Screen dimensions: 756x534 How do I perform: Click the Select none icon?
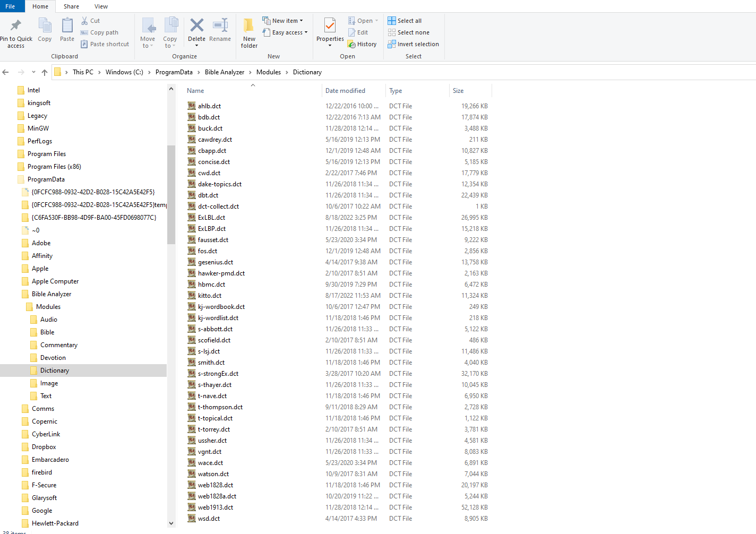pyautogui.click(x=392, y=32)
